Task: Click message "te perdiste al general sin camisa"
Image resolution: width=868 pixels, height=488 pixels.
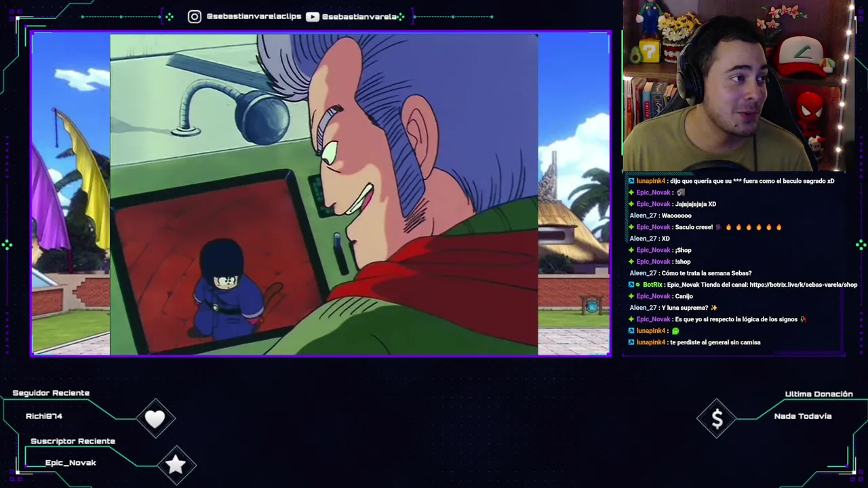Action: (x=715, y=342)
